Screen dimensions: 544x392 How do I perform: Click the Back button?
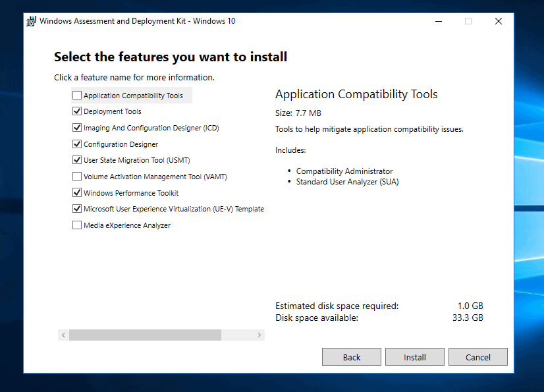pyautogui.click(x=352, y=357)
